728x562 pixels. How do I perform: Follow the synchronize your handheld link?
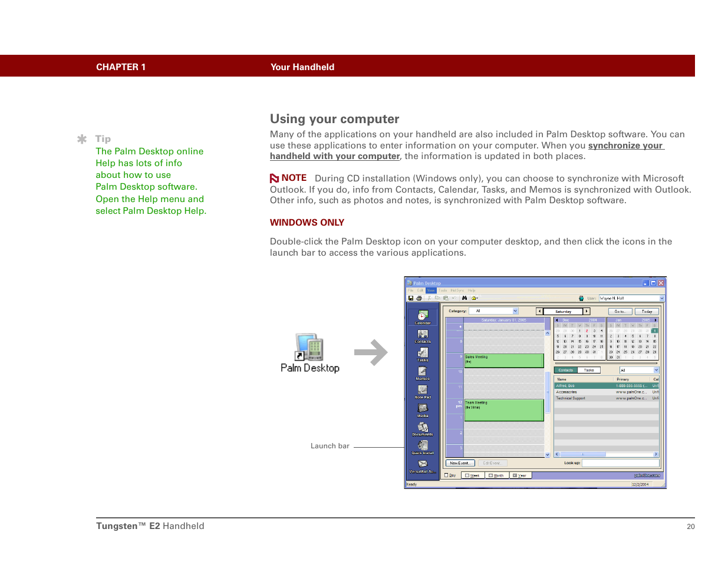click(467, 151)
